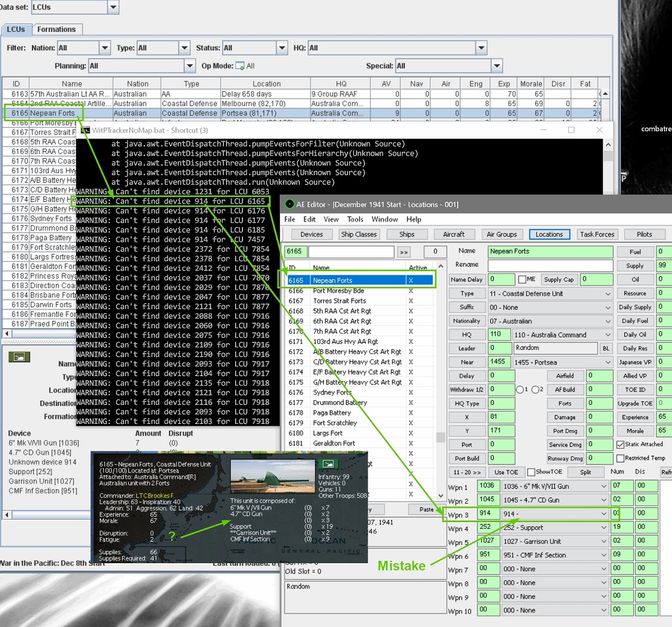Expand the Type Coastal Defense Unit dropdown
The height and width of the screenshot is (627, 672).
click(608, 294)
